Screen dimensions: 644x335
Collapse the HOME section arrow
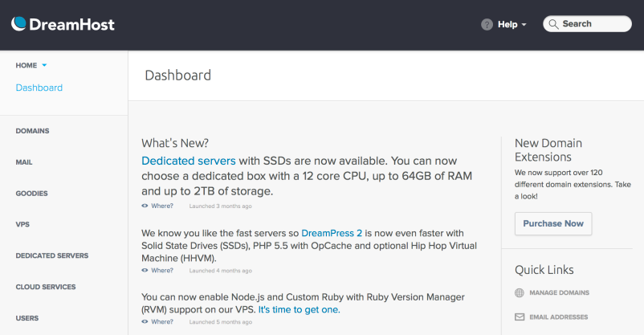coord(44,65)
